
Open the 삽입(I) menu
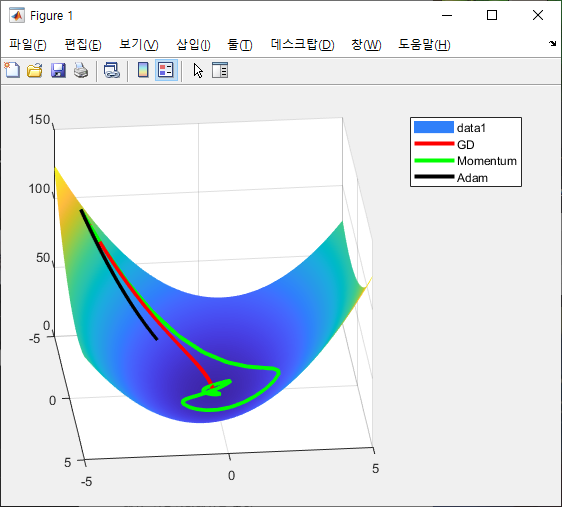(193, 45)
